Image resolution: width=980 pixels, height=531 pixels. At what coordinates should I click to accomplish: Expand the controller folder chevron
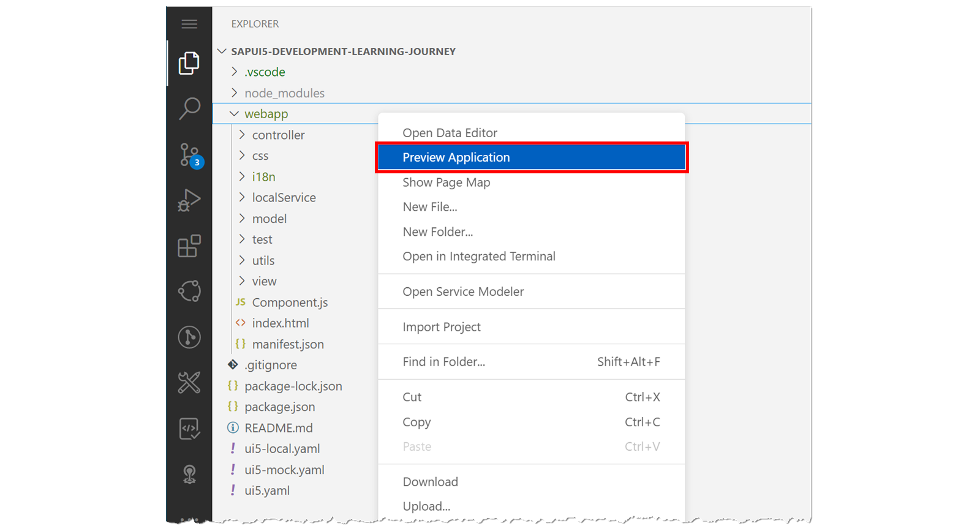coord(242,135)
